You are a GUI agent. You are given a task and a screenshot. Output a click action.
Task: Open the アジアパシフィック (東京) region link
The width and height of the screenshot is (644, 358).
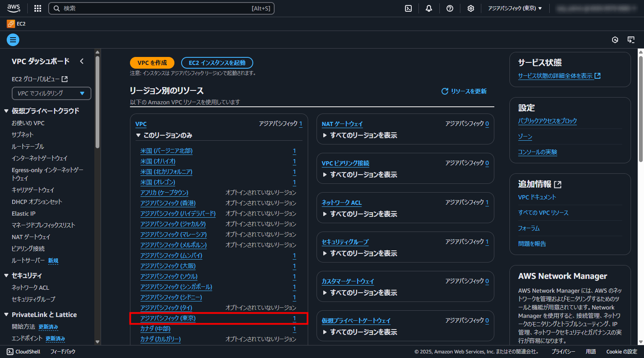click(x=168, y=318)
